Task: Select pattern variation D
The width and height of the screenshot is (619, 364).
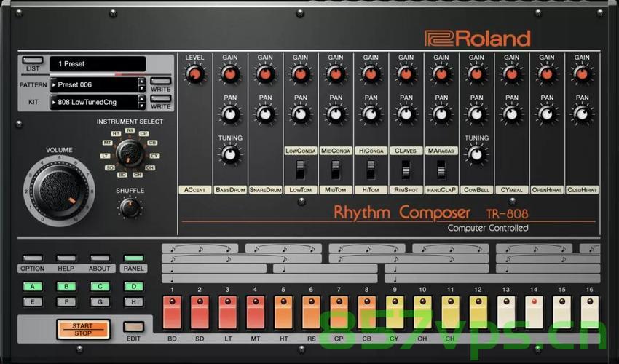Action: point(133,287)
